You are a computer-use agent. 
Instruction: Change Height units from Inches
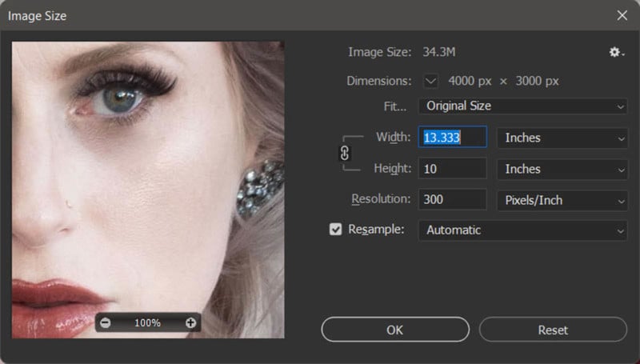tap(562, 169)
